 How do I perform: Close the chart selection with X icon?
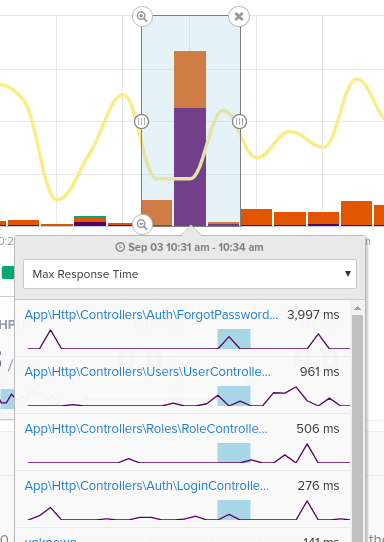(239, 16)
